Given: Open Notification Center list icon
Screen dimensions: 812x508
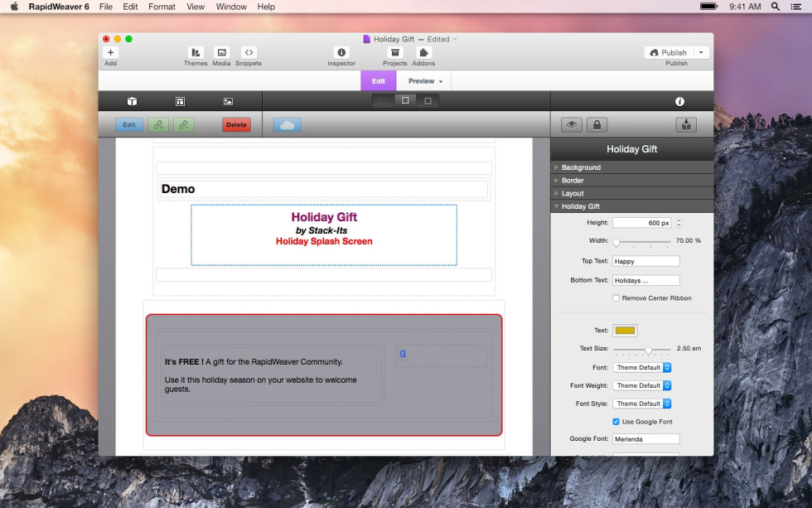Looking at the screenshot, I should (796, 7).
